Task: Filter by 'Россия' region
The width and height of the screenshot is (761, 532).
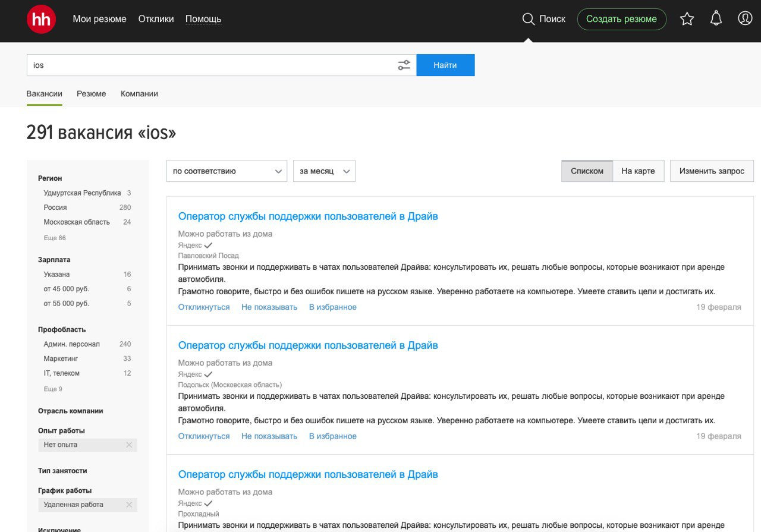Action: pyautogui.click(x=55, y=207)
